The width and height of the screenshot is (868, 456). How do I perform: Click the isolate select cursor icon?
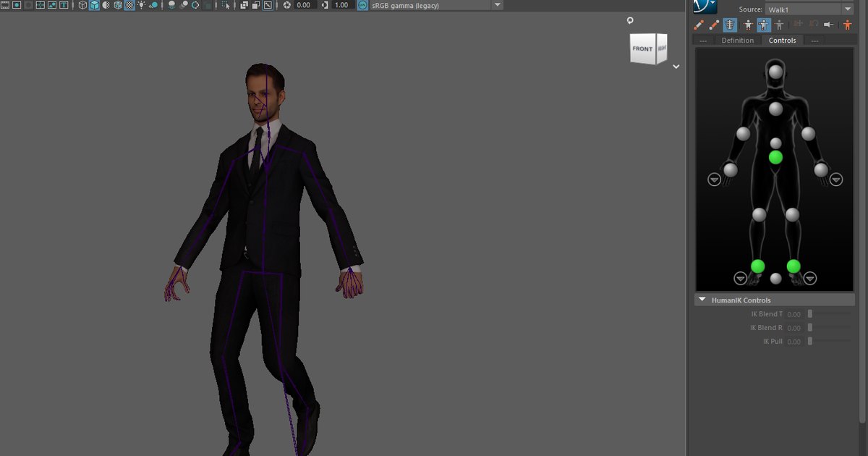point(226,5)
